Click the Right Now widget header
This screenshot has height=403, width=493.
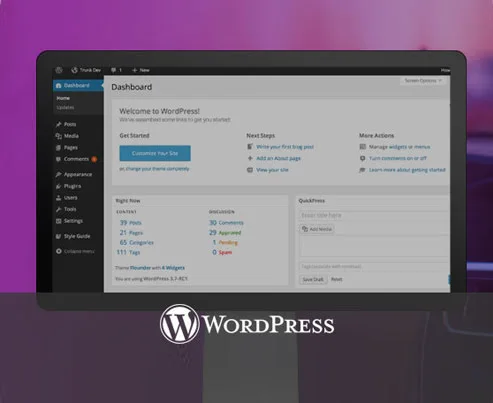(200, 201)
